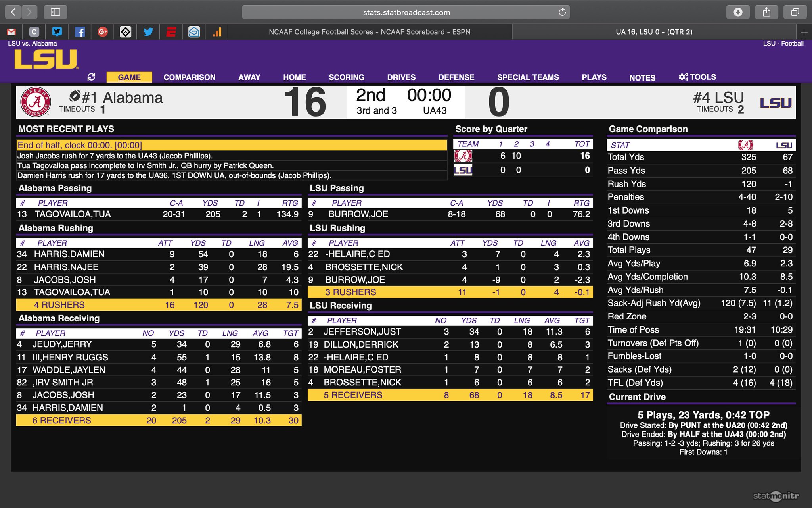The height and width of the screenshot is (508, 812).
Task: Click the browser back button
Action: tap(13, 12)
